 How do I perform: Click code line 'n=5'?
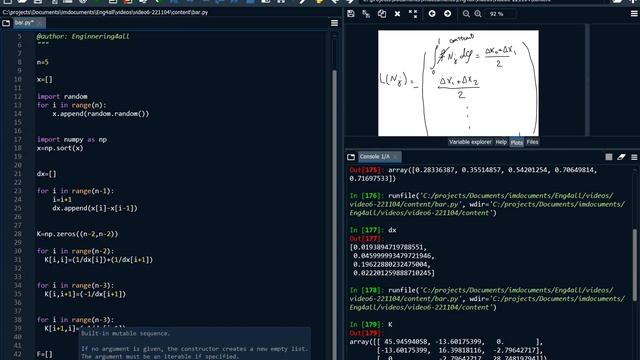[42, 62]
